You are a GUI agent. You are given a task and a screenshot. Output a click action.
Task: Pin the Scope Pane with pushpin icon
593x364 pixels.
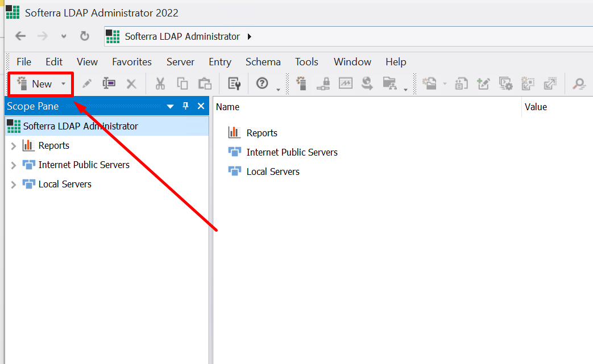click(185, 106)
